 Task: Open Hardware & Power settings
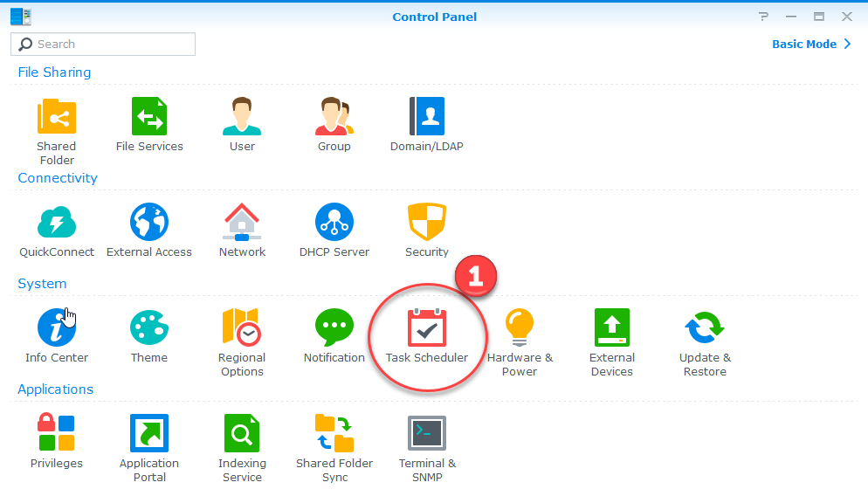pyautogui.click(x=520, y=329)
